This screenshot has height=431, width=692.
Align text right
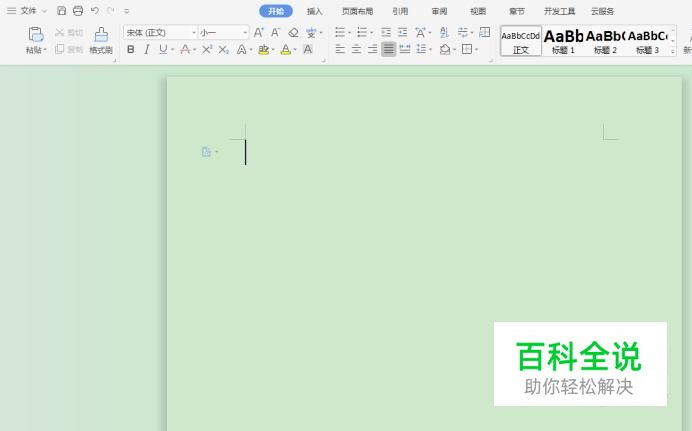click(372, 49)
